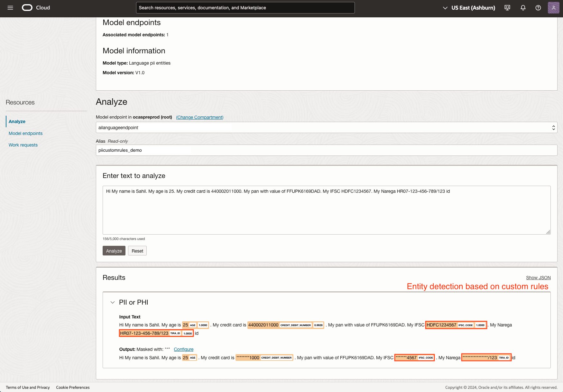Open the US East (Ashburn) region dropdown
The height and width of the screenshot is (392, 563).
tap(469, 8)
